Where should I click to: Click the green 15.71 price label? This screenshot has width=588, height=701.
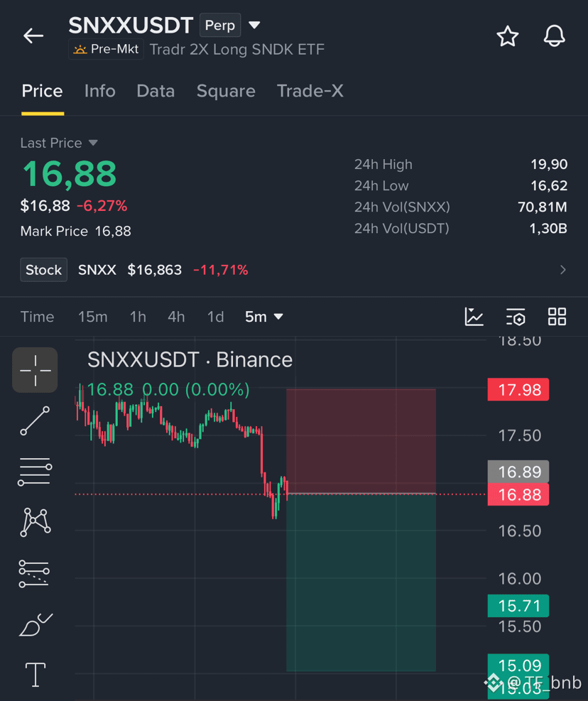[x=518, y=606]
